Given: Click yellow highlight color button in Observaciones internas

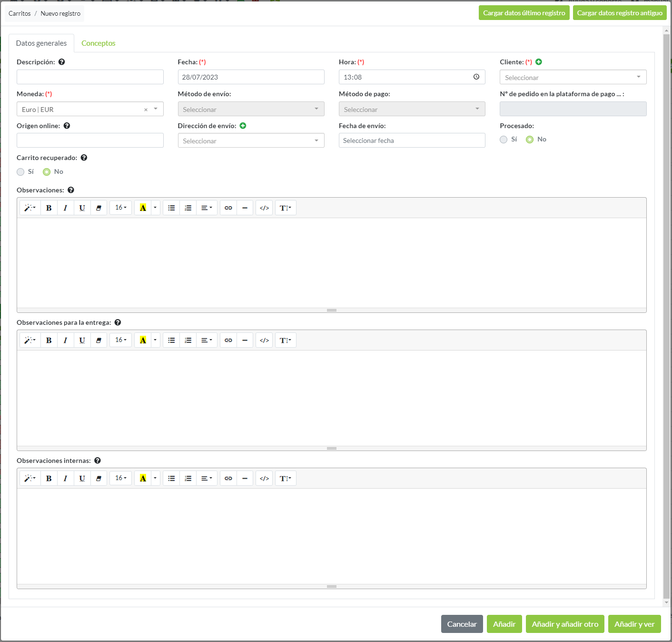Looking at the screenshot, I should (x=143, y=478).
